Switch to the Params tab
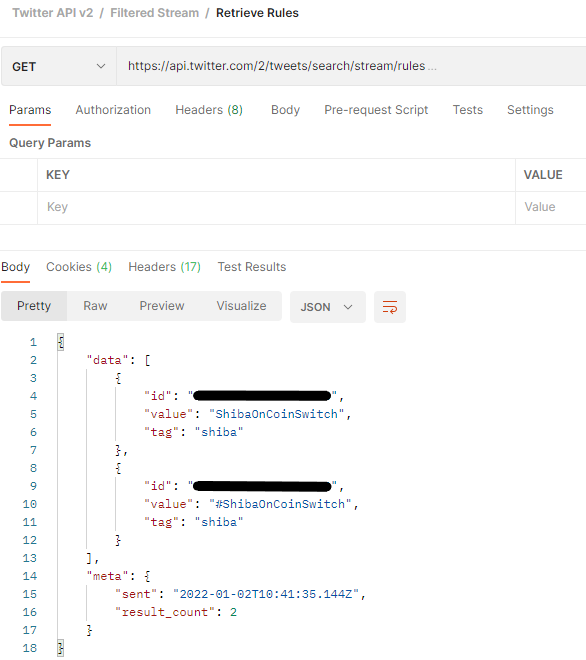Viewport: 586px width, 660px height. [x=30, y=110]
